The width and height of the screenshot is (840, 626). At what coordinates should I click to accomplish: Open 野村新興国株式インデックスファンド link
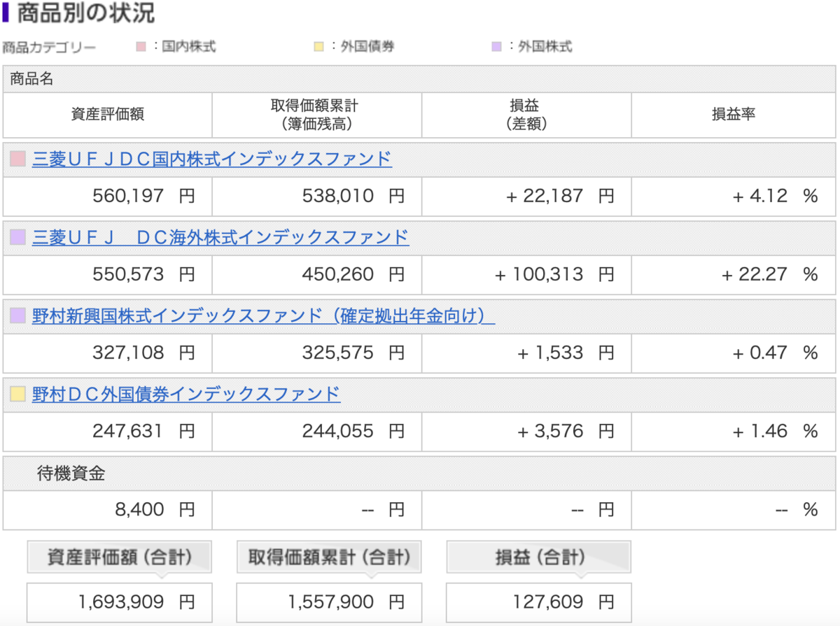click(x=263, y=315)
